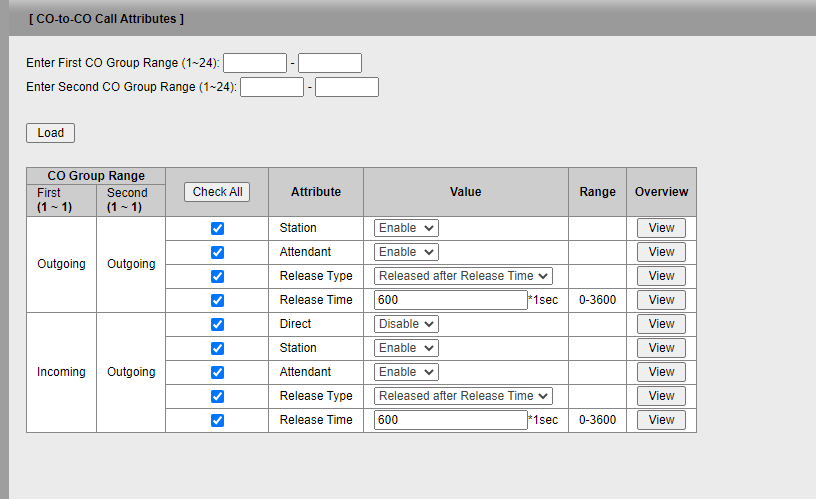Open the Outgoing Station Enable dropdown
The image size is (816, 499).
click(x=406, y=228)
